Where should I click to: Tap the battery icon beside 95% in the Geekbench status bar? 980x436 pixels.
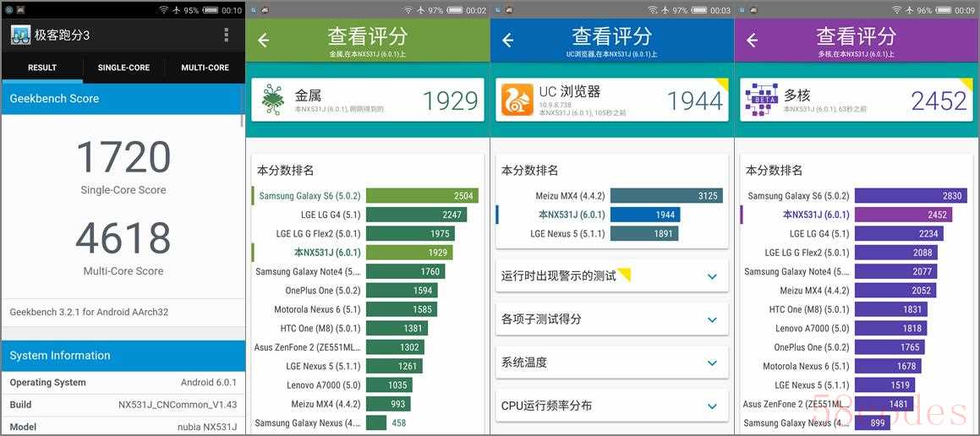point(211,11)
